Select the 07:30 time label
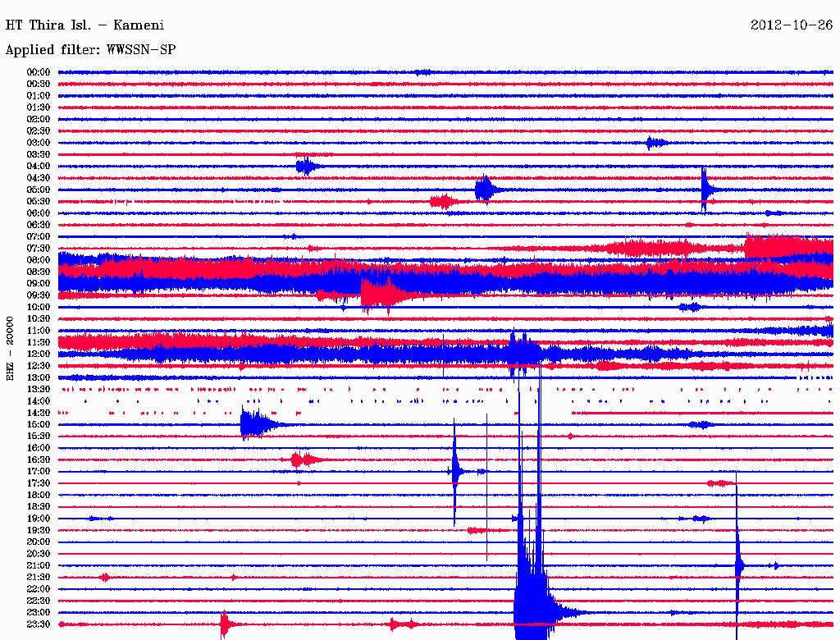Image resolution: width=840 pixels, height=640 pixels. click(39, 249)
